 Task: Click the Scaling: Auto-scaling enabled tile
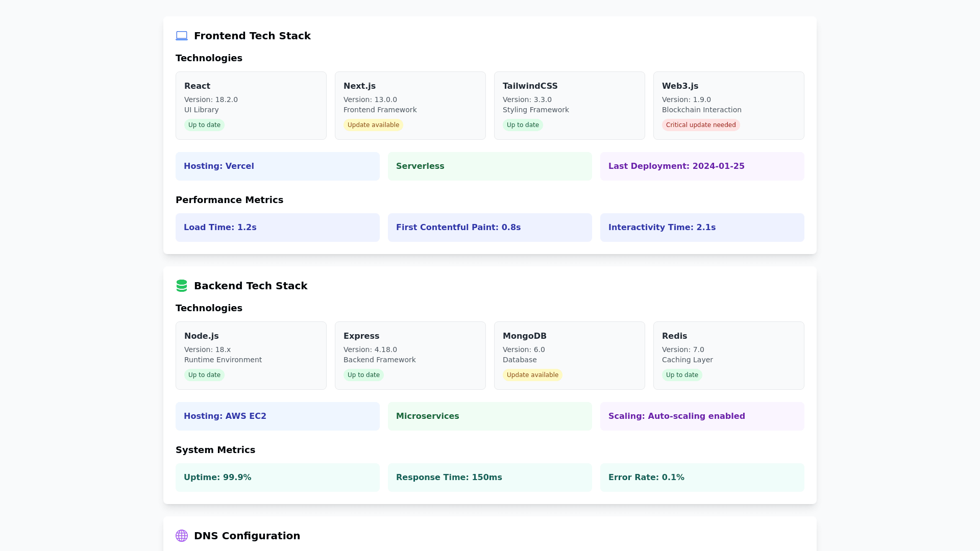point(702,416)
